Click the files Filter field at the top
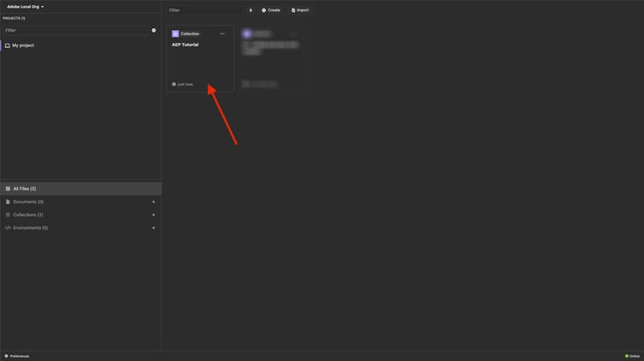Viewport: 644px width, 361px height. click(x=206, y=10)
